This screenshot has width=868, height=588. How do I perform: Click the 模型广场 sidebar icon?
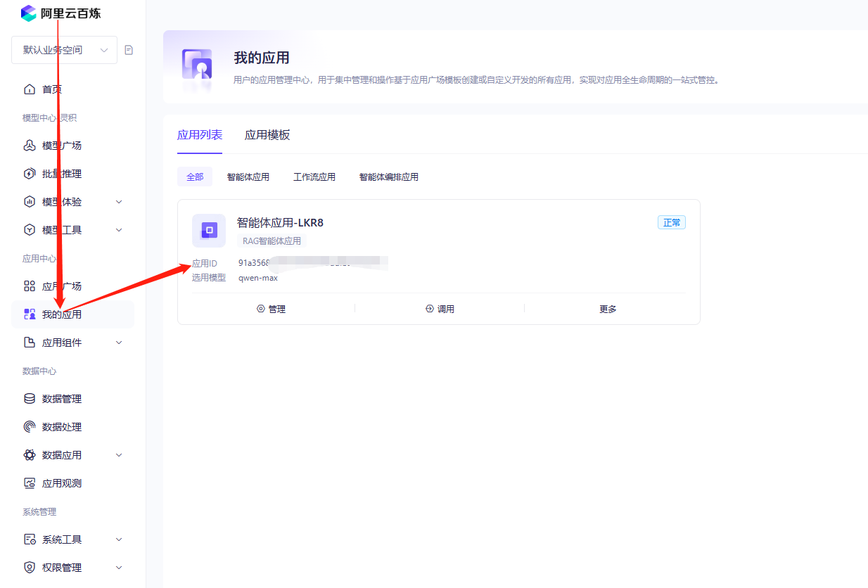30,146
